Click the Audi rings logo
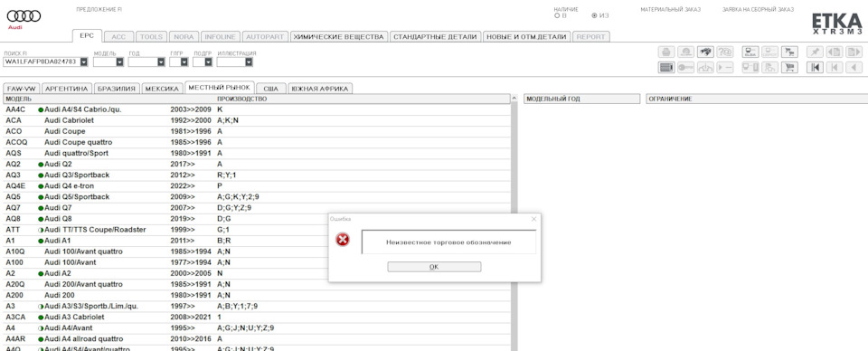The width and height of the screenshot is (868, 351). [24, 16]
